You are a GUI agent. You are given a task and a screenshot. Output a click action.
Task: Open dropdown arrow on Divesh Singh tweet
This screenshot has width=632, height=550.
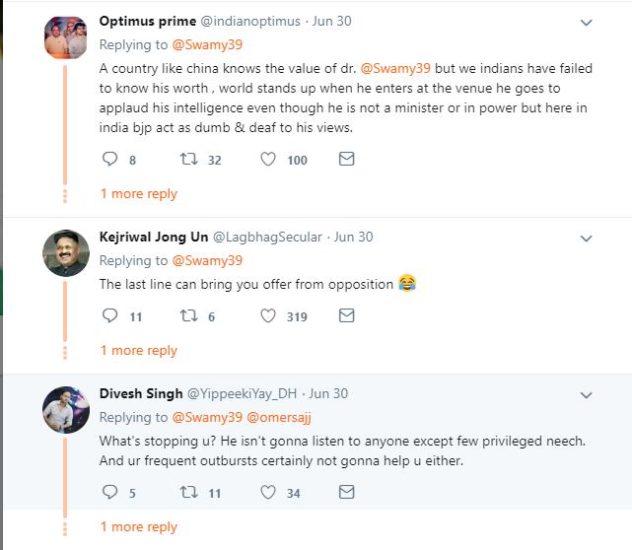587,394
